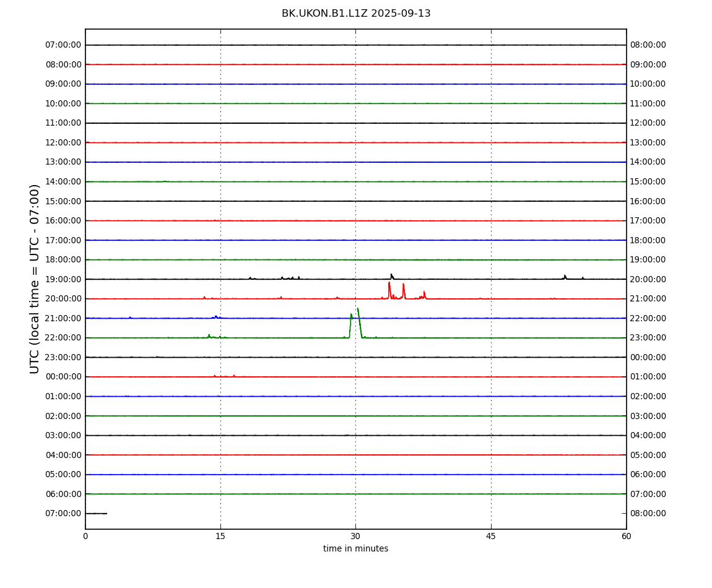Click the left-axis label 00:00:00
Screen dimensions: 712x588
[63, 377]
